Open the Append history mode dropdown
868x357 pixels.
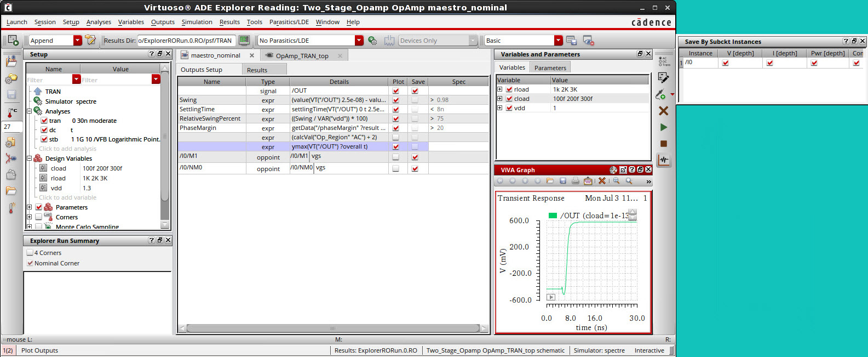[77, 41]
